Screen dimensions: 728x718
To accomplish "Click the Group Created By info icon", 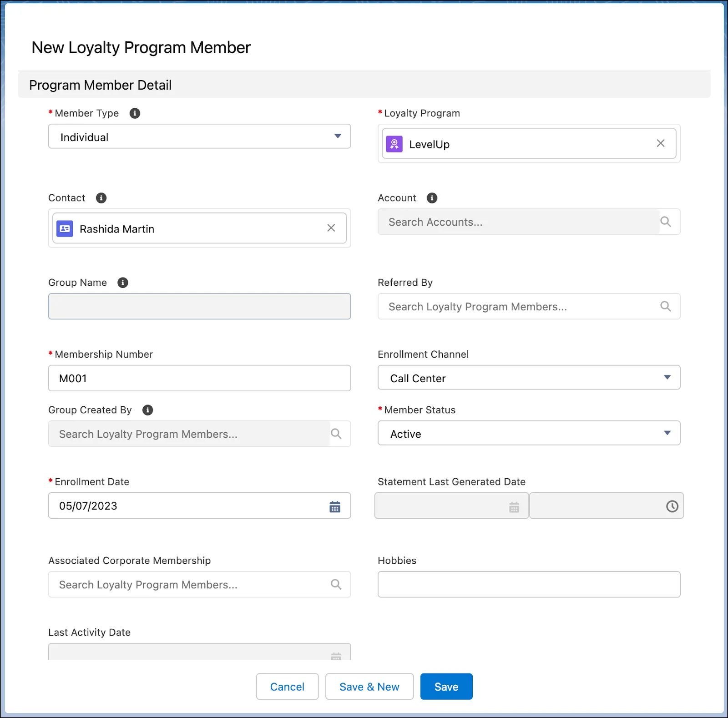I will pos(147,410).
